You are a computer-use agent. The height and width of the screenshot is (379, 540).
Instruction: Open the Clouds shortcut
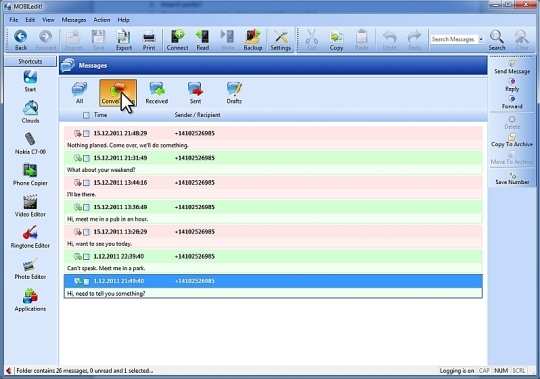(30, 112)
